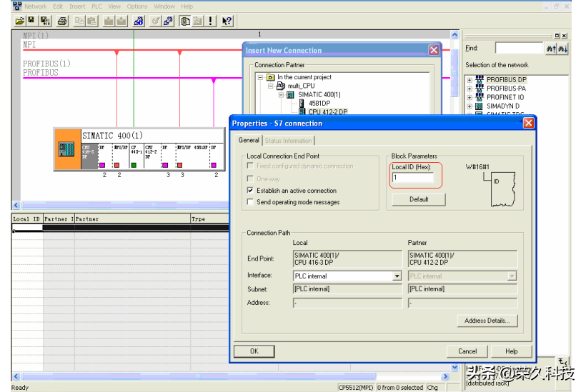
Task: Enable Send operating mode messages checkbox
Action: click(250, 202)
